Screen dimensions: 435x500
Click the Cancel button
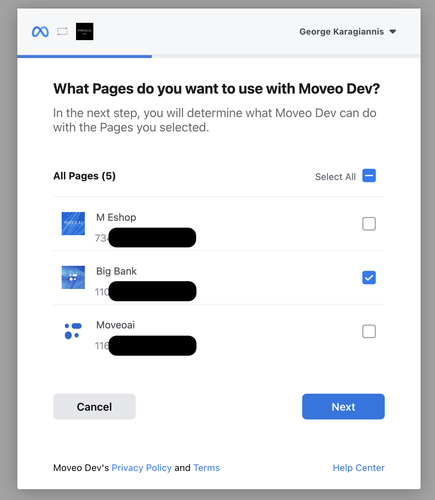[x=94, y=407]
